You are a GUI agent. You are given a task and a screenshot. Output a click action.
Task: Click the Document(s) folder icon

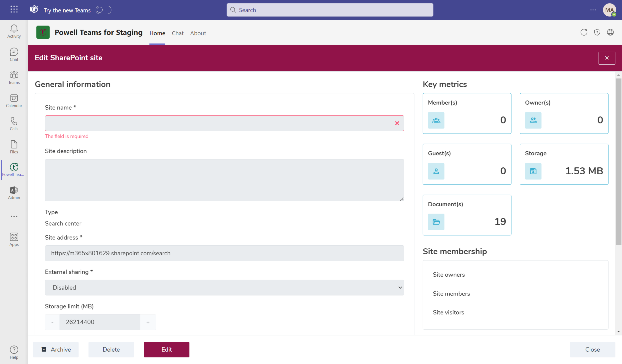[x=436, y=222]
